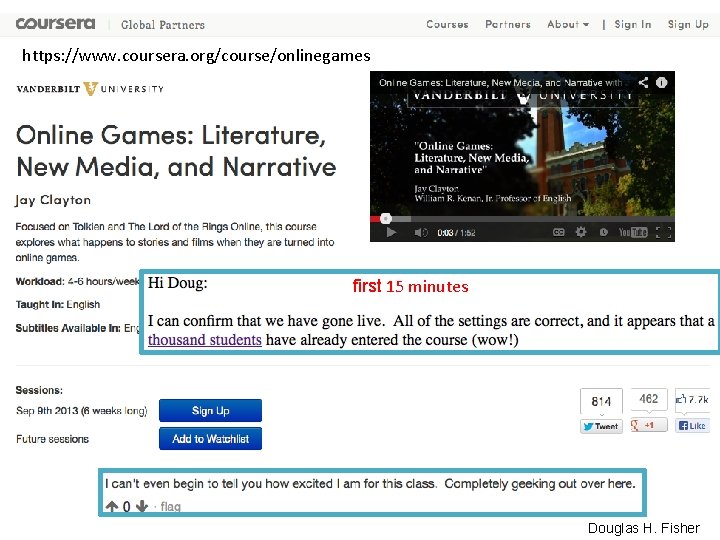
Task: Open the thousand students link
Action: [x=205, y=340]
